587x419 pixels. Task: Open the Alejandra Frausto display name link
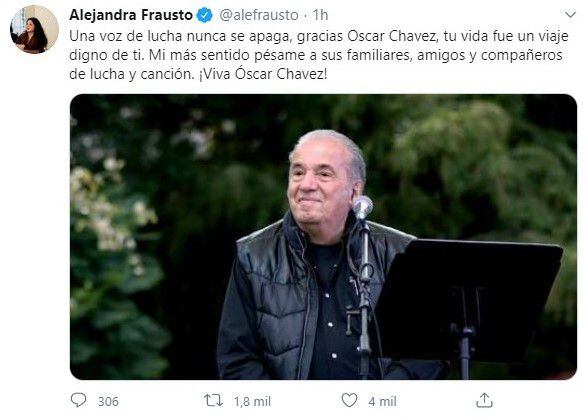[x=131, y=15]
